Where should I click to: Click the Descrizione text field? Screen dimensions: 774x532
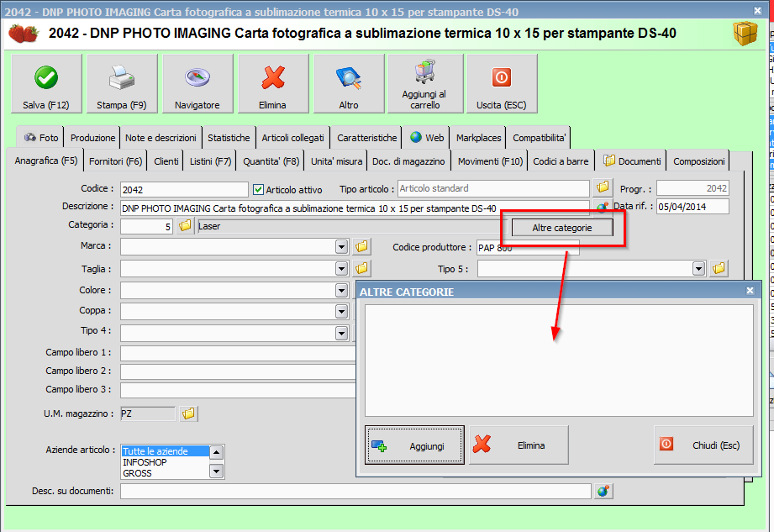pyautogui.click(x=355, y=208)
